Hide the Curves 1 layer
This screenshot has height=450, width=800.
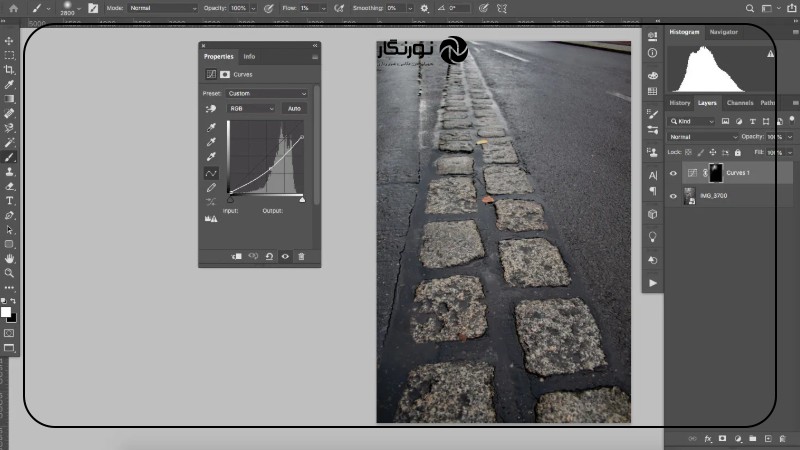[x=673, y=173]
